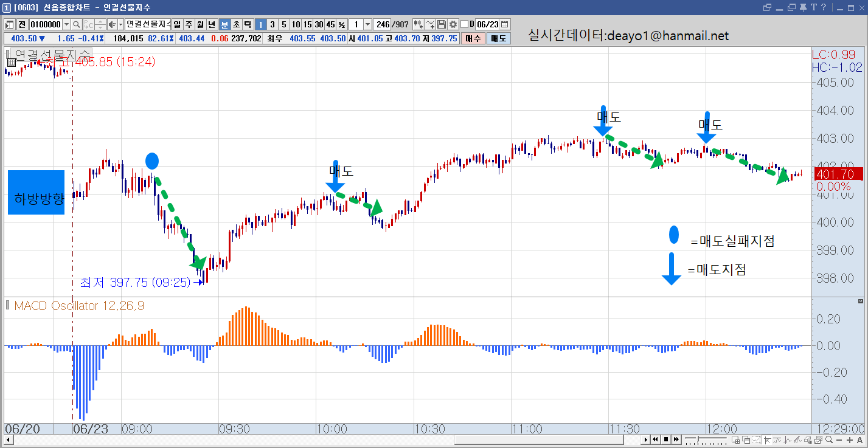Select the 년 (yearly) period tab
The width and height of the screenshot is (868, 448).
(x=212, y=24)
